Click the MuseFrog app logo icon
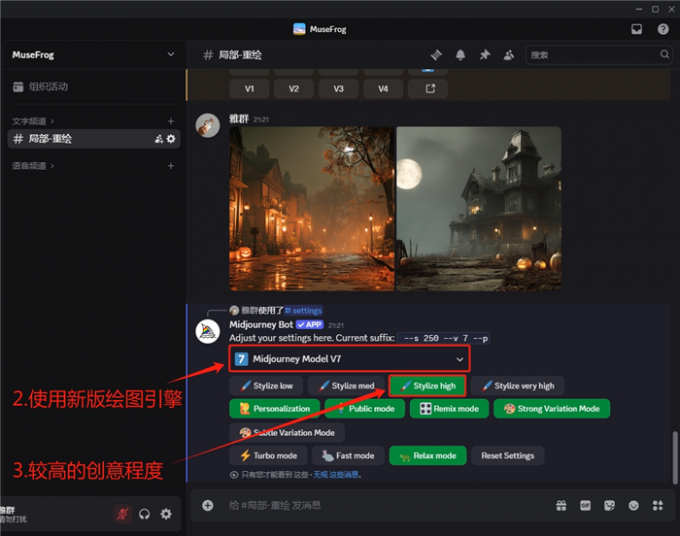Screen dimensions: 680x536 pyautogui.click(x=299, y=29)
